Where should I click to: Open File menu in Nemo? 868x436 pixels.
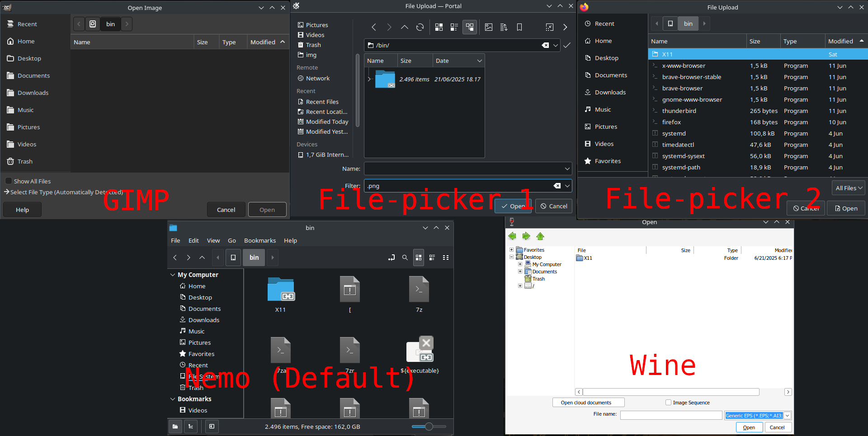pyautogui.click(x=175, y=240)
